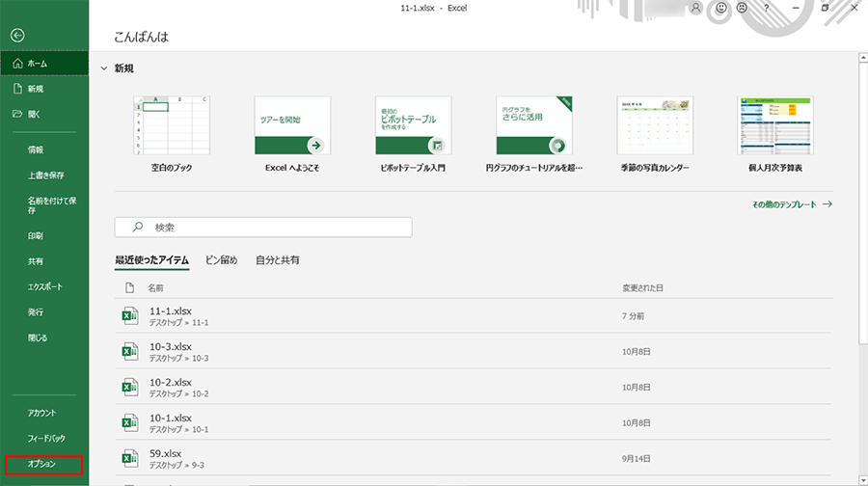
Task: Open the 円グラフのチュートリアル template
Action: 534,134
